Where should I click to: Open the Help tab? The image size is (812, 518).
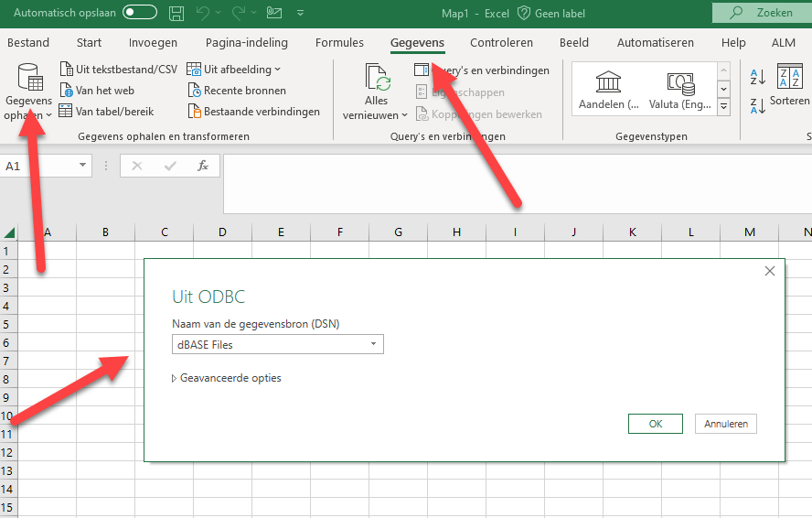733,42
